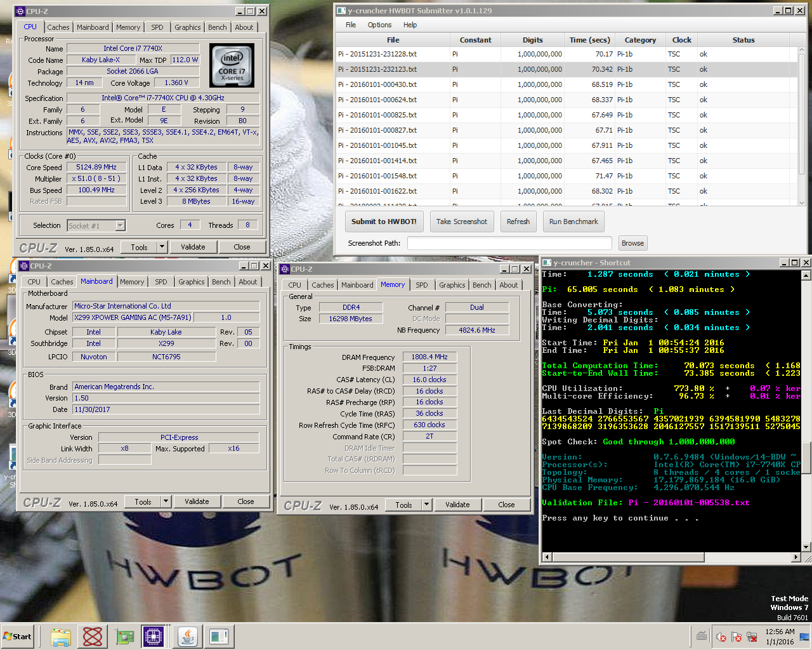
Task: Click the network status tray icon
Action: 752,636
